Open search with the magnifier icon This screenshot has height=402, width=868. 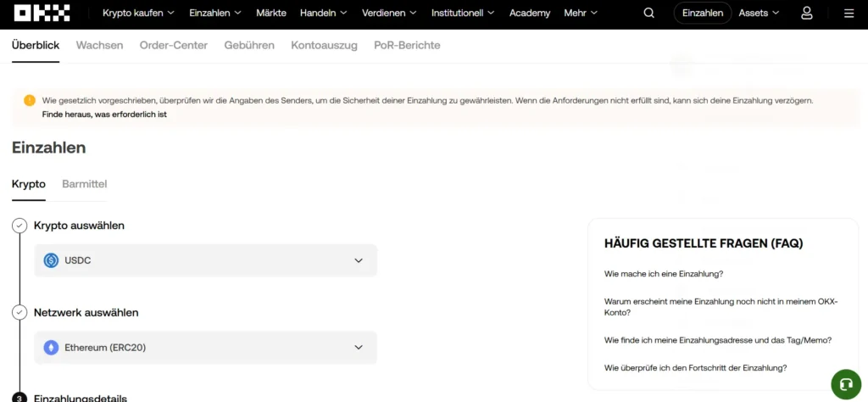point(648,13)
